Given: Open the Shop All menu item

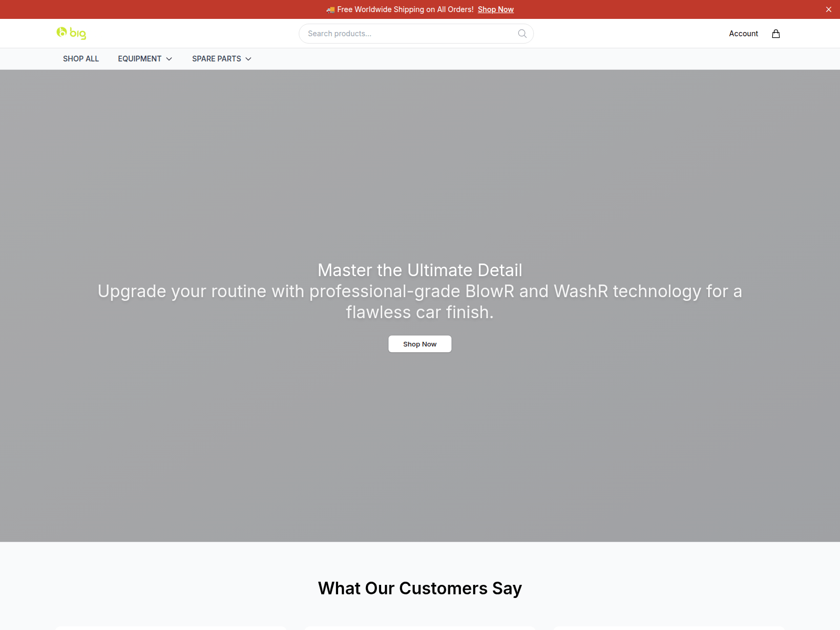Looking at the screenshot, I should 81,59.
